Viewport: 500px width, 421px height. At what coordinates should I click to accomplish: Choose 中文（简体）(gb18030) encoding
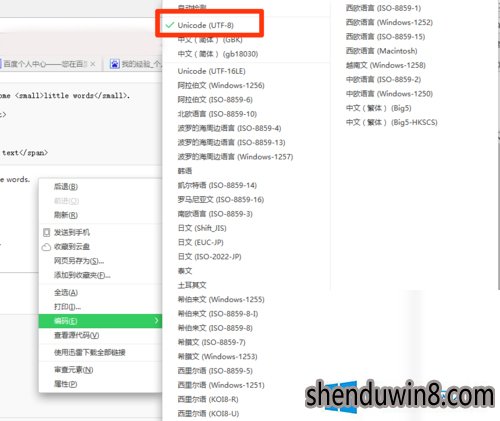pyautogui.click(x=218, y=54)
